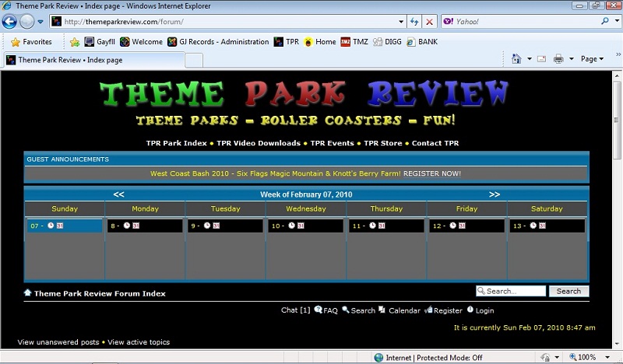This screenshot has width=623, height=364.
Task: Open the Chat [1] link
Action: [x=296, y=310]
